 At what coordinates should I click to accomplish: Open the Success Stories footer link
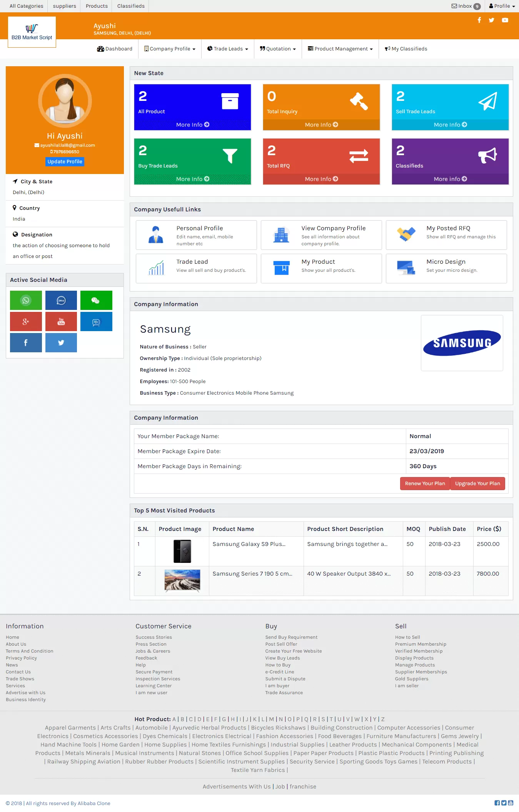tap(154, 637)
